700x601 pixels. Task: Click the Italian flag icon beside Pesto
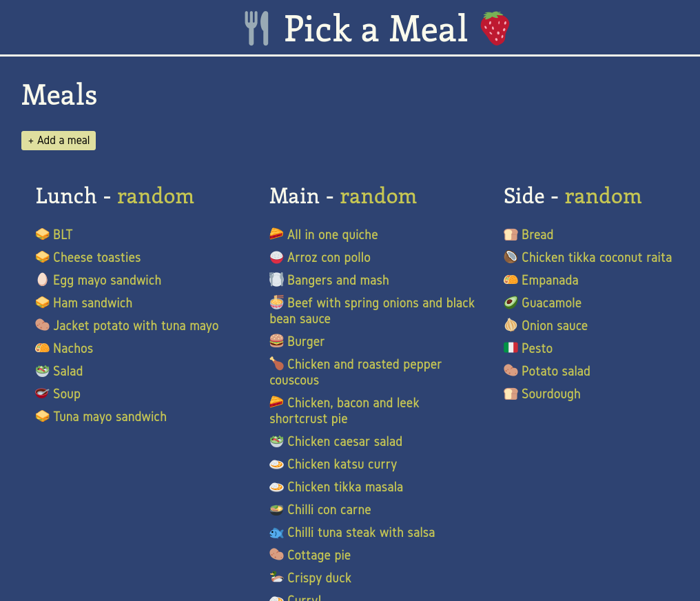pos(511,348)
